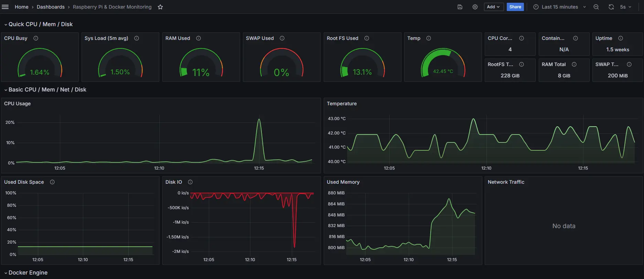This screenshot has height=279, width=644.
Task: Show info icon for Disk IO panel
Action: [190, 182]
